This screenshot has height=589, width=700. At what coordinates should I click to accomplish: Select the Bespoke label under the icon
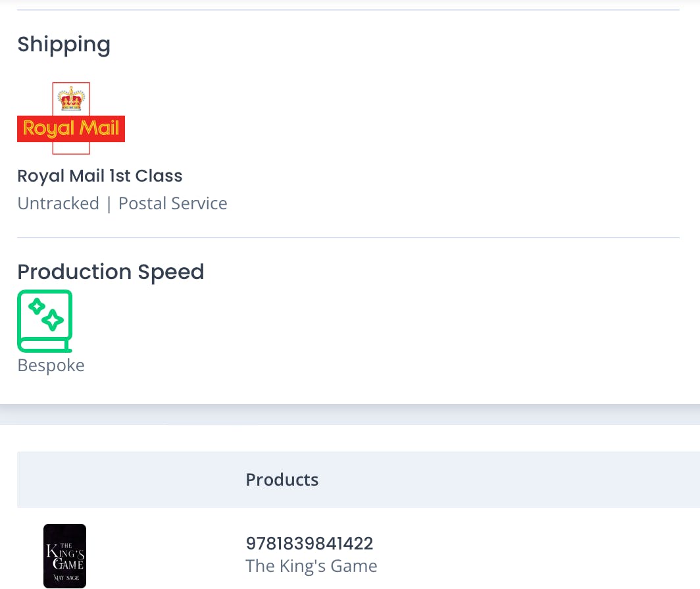point(51,365)
